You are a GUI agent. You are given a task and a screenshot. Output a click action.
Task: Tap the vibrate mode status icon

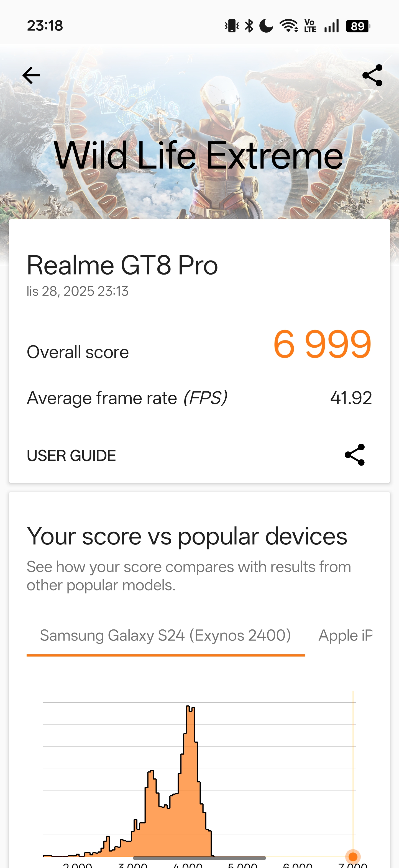[232, 26]
